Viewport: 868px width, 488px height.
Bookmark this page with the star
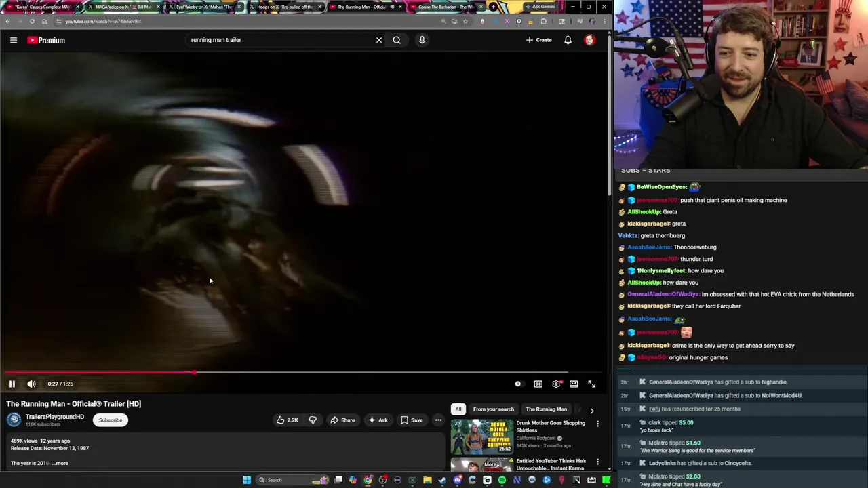[465, 21]
